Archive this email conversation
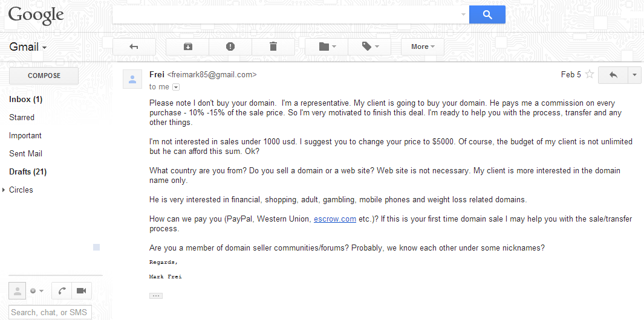Image resolution: width=644 pixels, height=320 pixels. coord(187,46)
